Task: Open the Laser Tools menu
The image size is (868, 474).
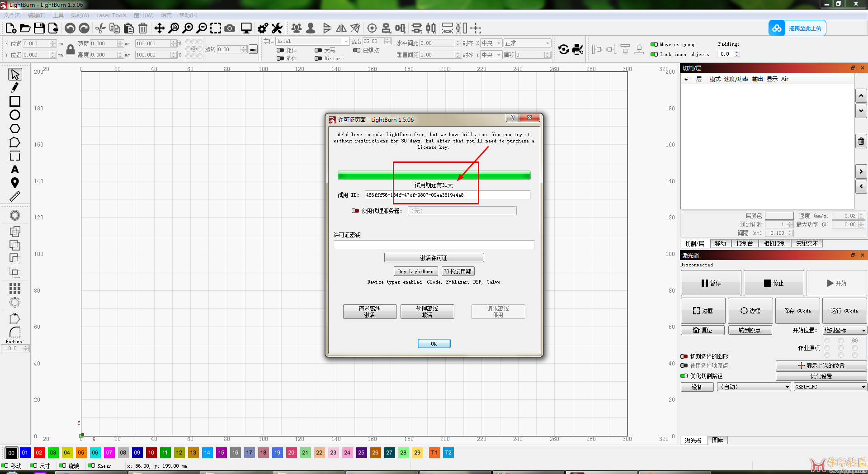Action: tap(111, 15)
